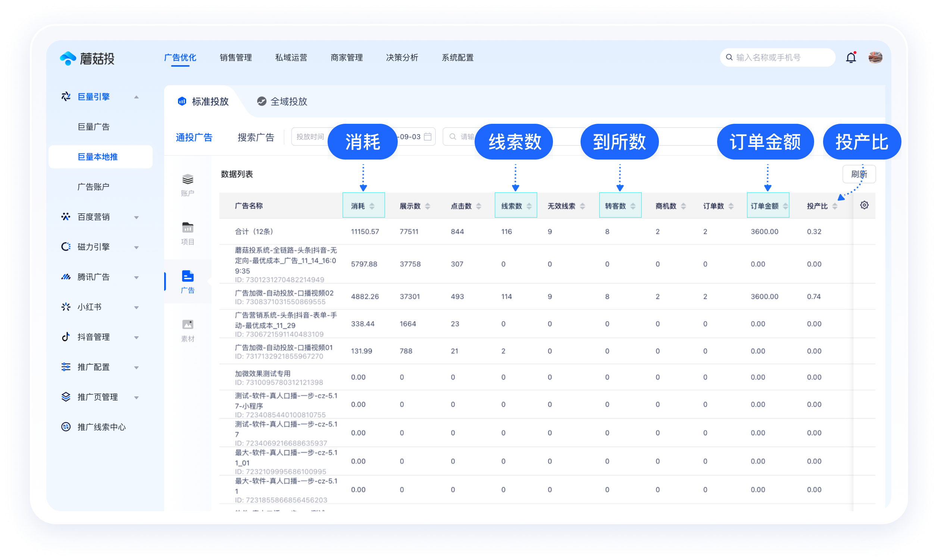Go to 搜索广告 sub-tab
Viewport: 938px width, 560px height.
(256, 137)
